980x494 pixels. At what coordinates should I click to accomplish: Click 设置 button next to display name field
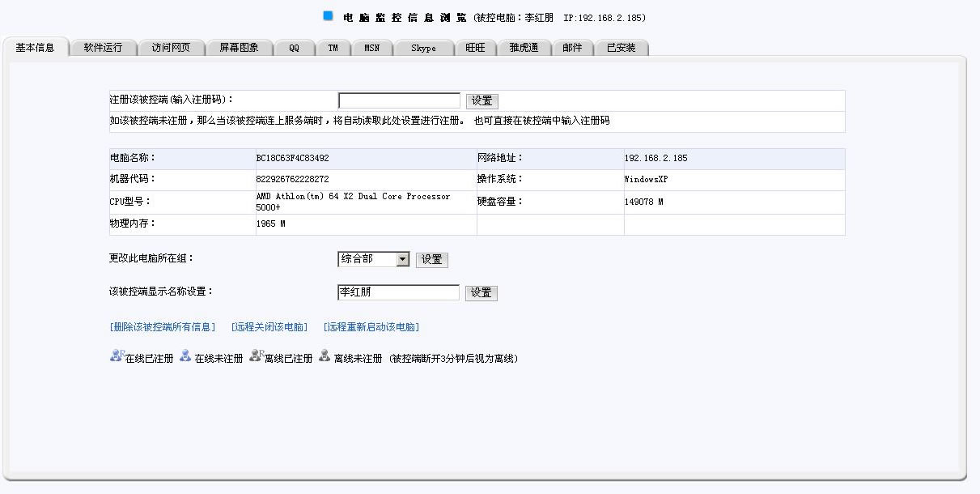tap(482, 293)
